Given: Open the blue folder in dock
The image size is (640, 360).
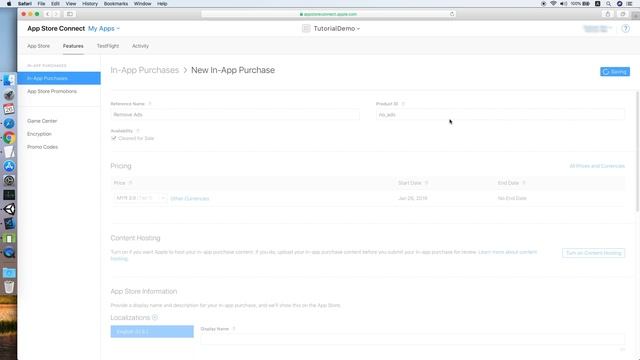Looking at the screenshot, I should click(x=9, y=273).
